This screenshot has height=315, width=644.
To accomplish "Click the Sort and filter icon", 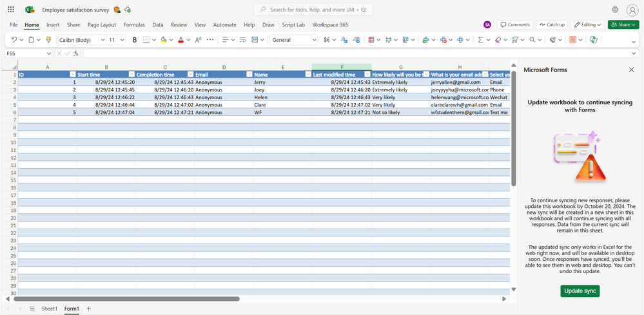I will tap(515, 40).
